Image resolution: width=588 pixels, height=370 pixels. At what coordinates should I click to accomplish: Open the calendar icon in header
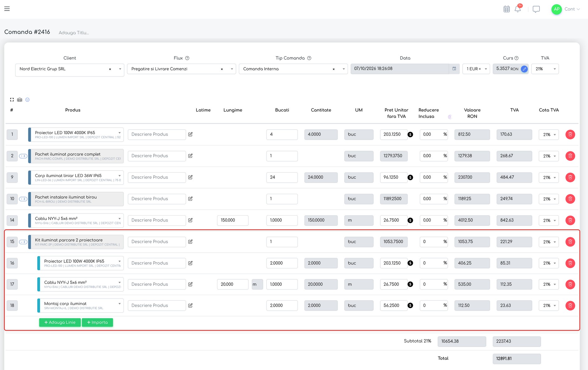point(507,9)
